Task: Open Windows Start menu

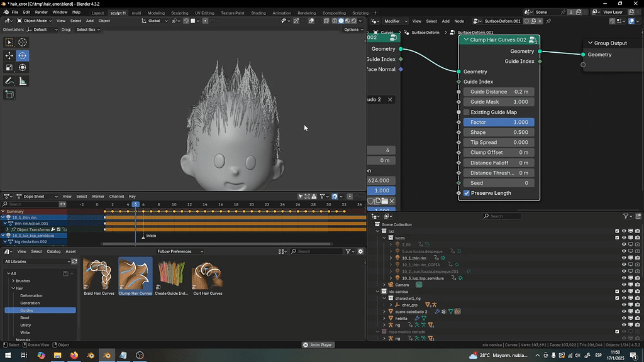Action: pos(8,355)
